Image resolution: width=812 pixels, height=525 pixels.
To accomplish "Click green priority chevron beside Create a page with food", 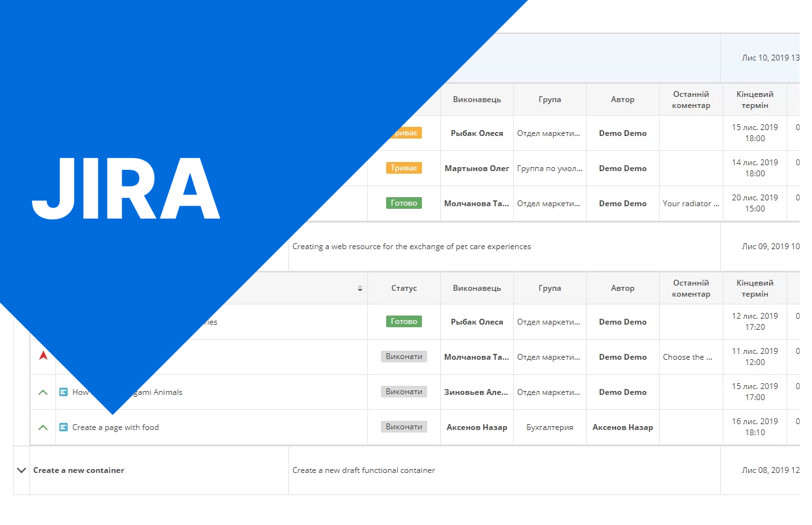I will 43,427.
